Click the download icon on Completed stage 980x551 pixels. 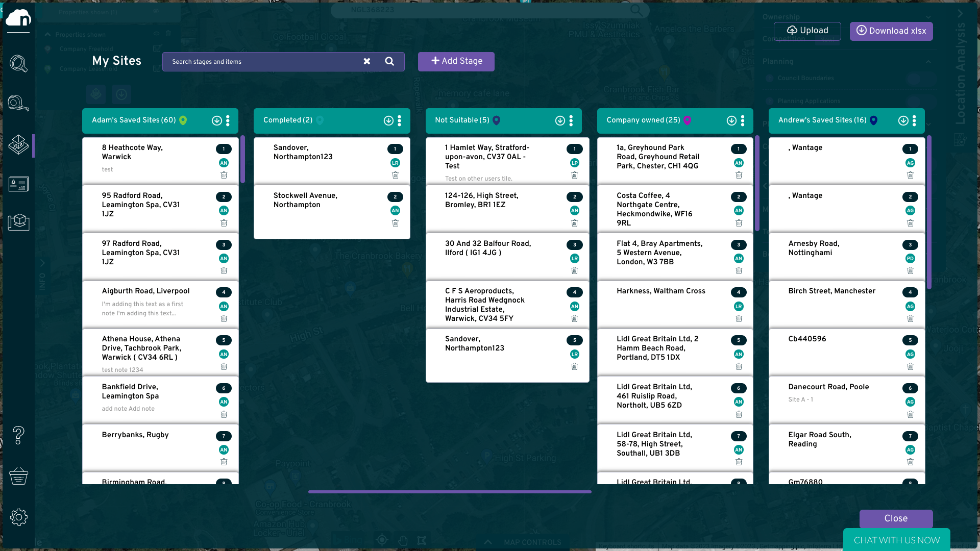click(x=388, y=120)
